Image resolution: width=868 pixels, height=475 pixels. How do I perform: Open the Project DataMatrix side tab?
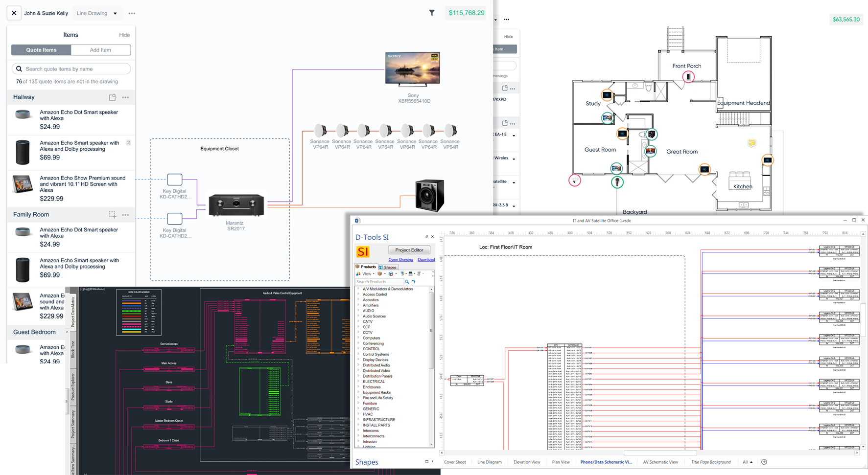73,312
